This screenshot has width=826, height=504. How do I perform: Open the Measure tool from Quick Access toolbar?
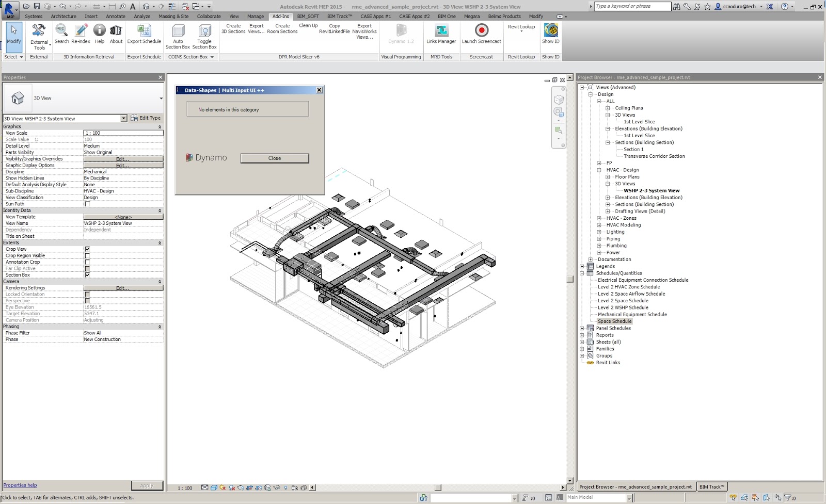(97, 6)
